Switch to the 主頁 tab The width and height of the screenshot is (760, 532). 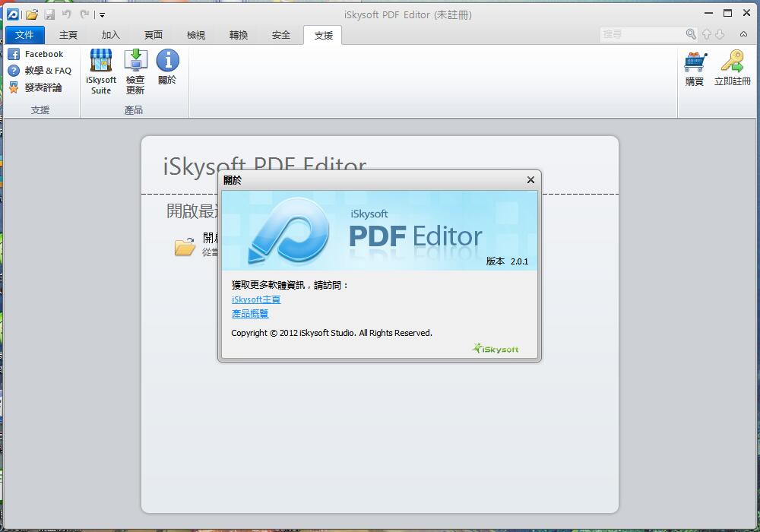[x=68, y=35]
